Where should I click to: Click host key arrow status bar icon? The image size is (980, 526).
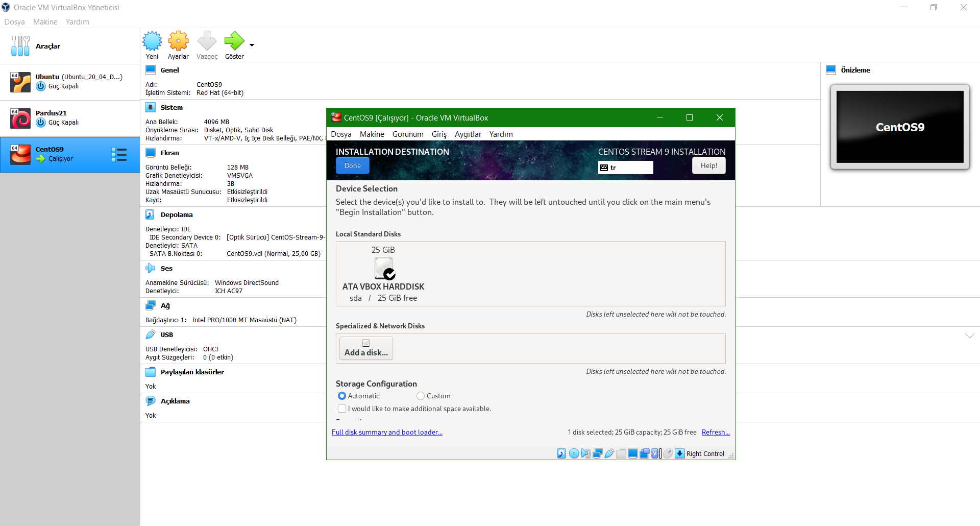pyautogui.click(x=680, y=453)
